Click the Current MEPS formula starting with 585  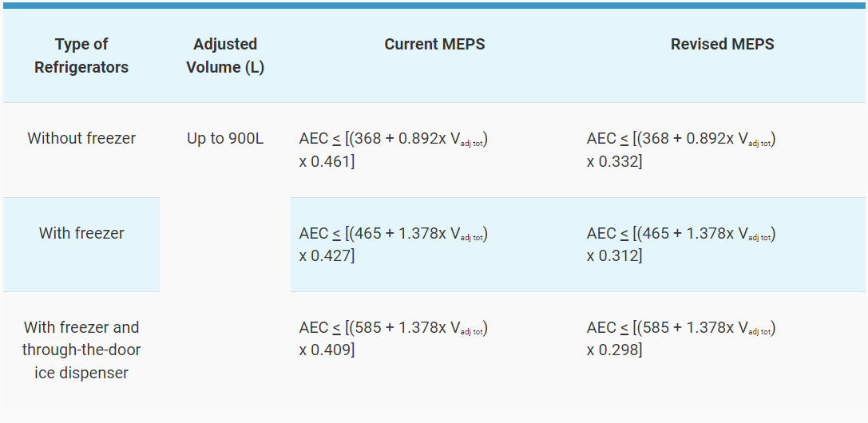(x=394, y=328)
